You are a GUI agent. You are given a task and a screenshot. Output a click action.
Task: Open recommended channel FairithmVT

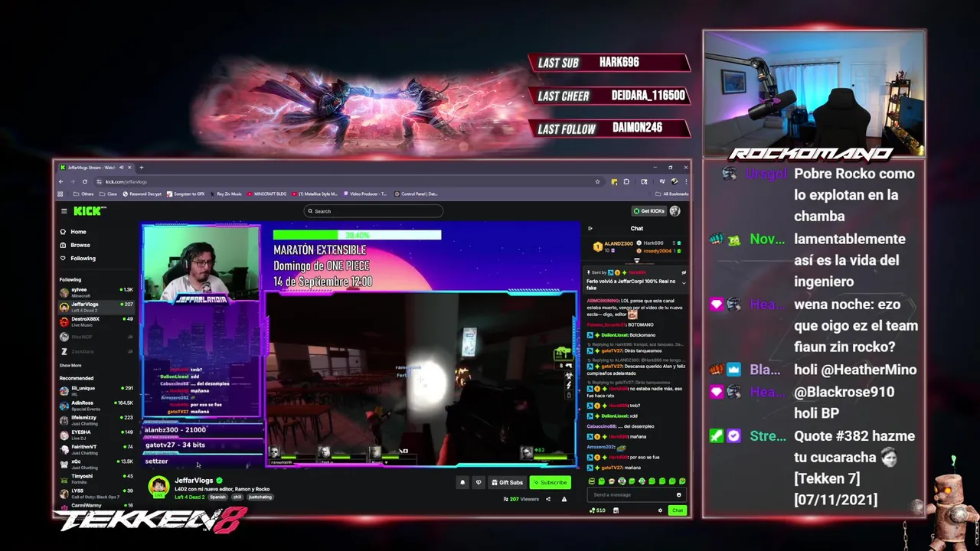[x=96, y=448]
